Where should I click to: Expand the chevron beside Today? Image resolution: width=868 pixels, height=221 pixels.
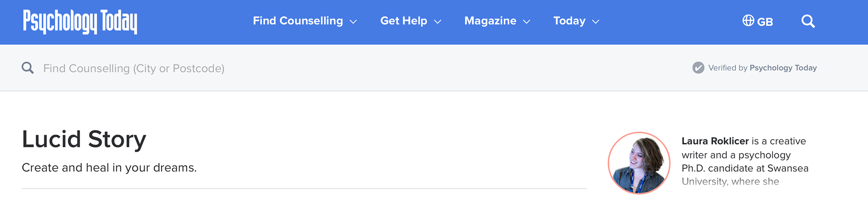coord(596,22)
